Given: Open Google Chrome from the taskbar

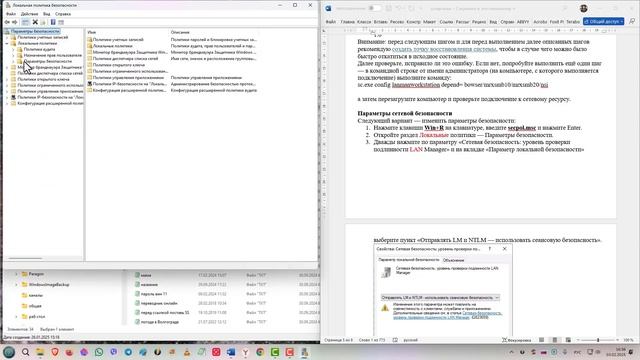Looking at the screenshot, I should pos(260,352).
